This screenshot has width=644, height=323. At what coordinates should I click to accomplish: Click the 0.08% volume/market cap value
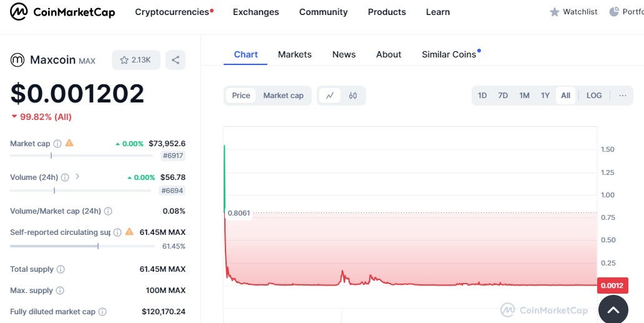174,211
